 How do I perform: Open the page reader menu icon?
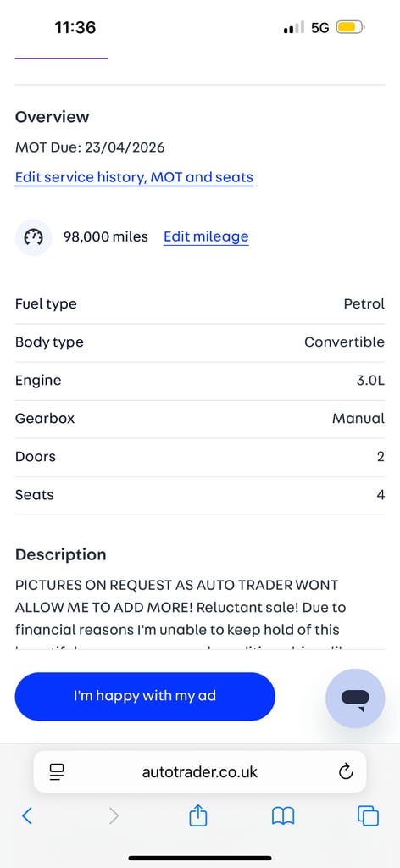tap(57, 771)
